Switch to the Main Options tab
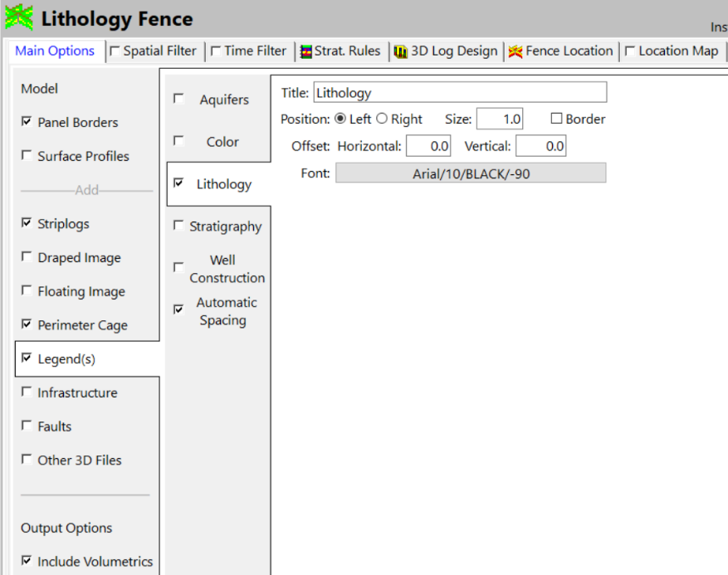Image resolution: width=728 pixels, height=575 pixels. click(x=55, y=51)
